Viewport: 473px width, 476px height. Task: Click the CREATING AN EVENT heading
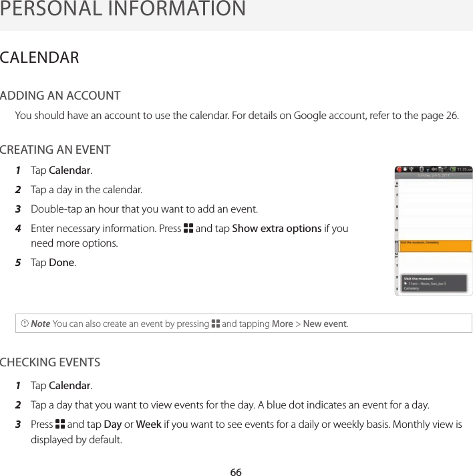55,150
